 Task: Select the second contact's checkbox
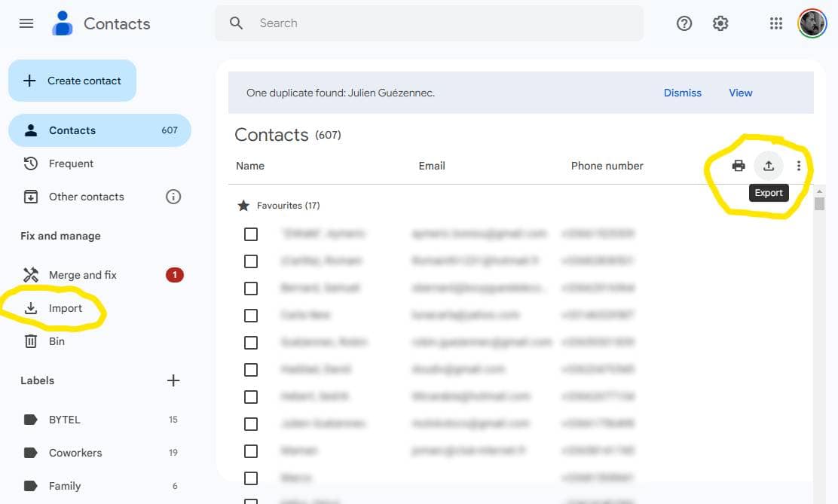click(x=251, y=261)
